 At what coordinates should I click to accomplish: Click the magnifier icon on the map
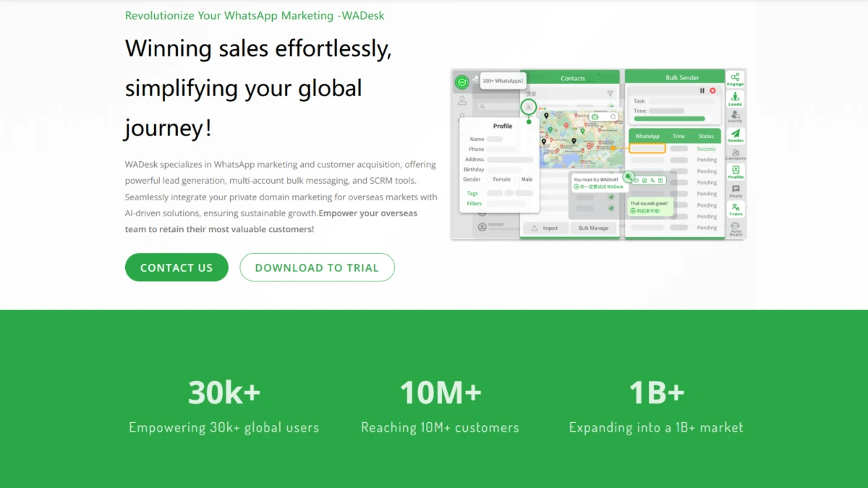coord(613,116)
